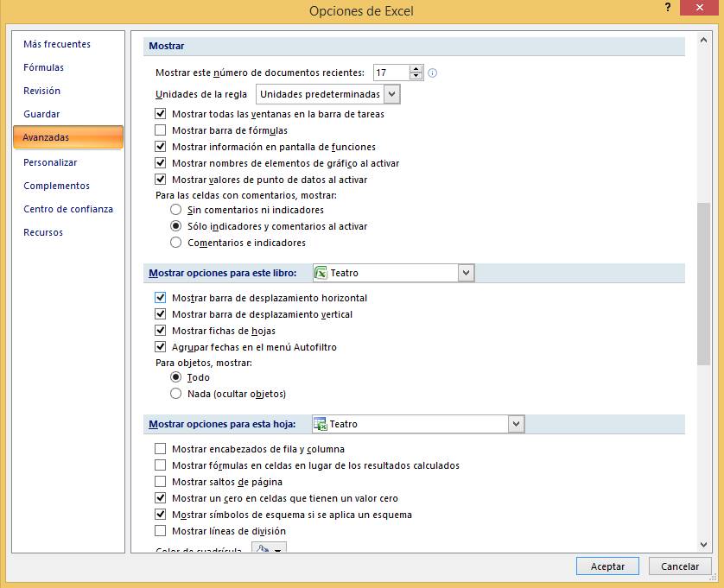Image resolution: width=724 pixels, height=588 pixels.
Task: Close the Opciones de Excel dialog
Action: 700,8
